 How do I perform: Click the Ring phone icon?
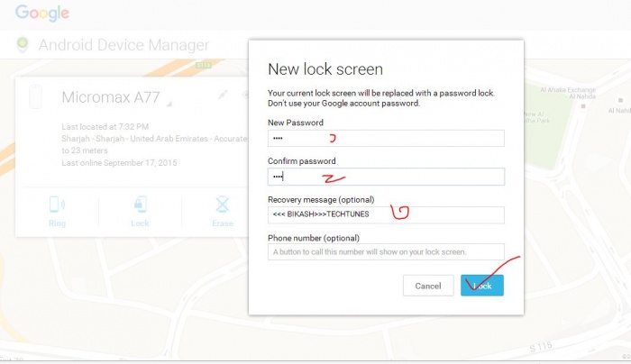[57, 205]
